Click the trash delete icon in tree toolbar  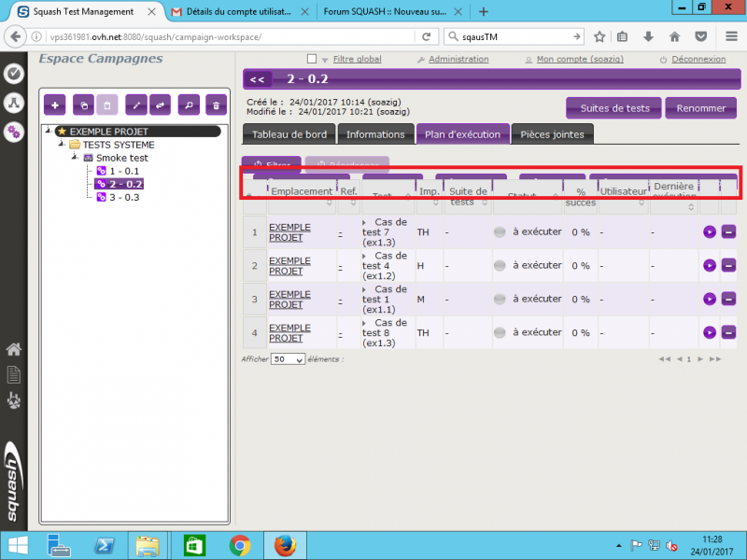pyautogui.click(x=217, y=105)
